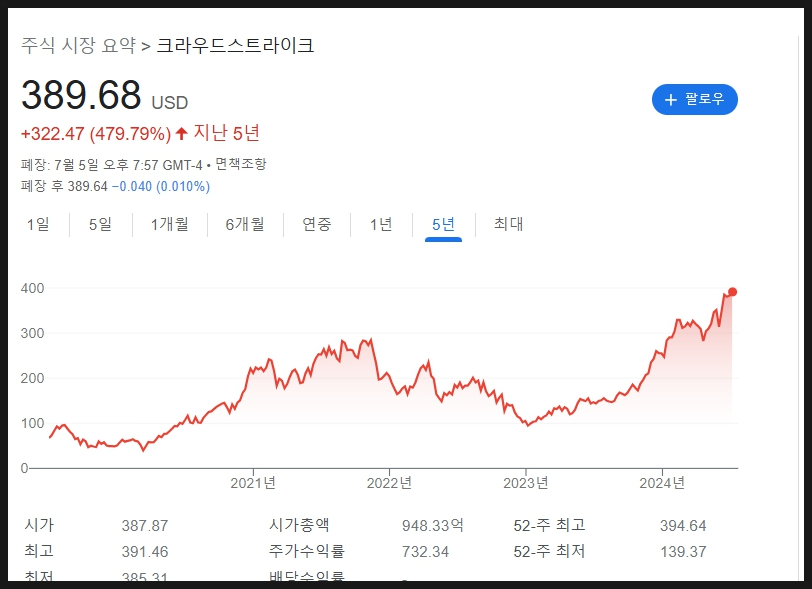The width and height of the screenshot is (812, 589).
Task: Click the 시가총액 label
Action: coord(299,525)
